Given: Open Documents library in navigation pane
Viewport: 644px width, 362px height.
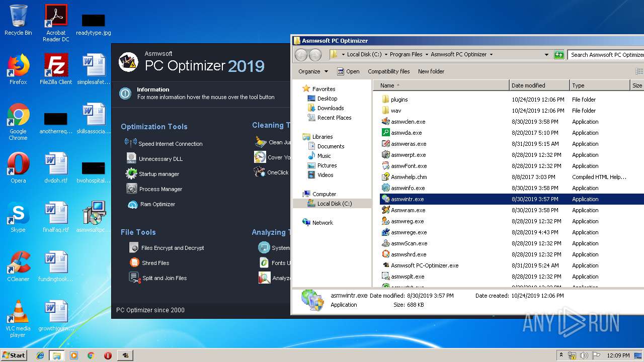Looking at the screenshot, I should pos(326,146).
